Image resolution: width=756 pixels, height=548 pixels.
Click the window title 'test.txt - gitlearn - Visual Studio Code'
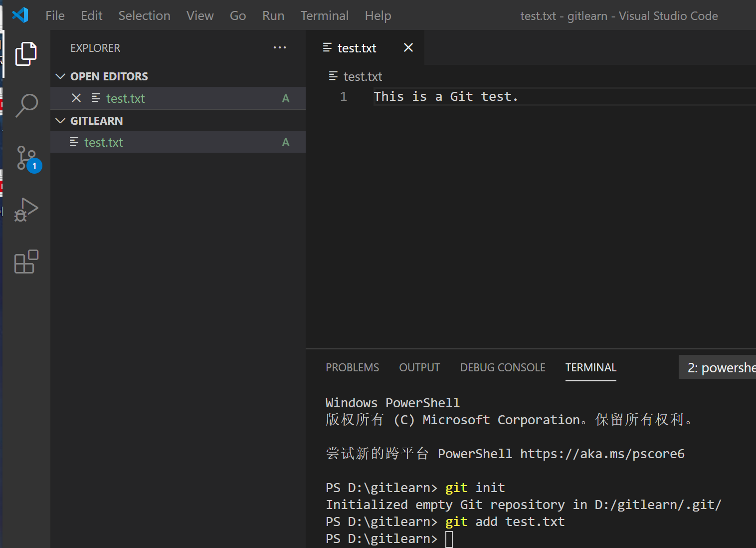(x=619, y=16)
